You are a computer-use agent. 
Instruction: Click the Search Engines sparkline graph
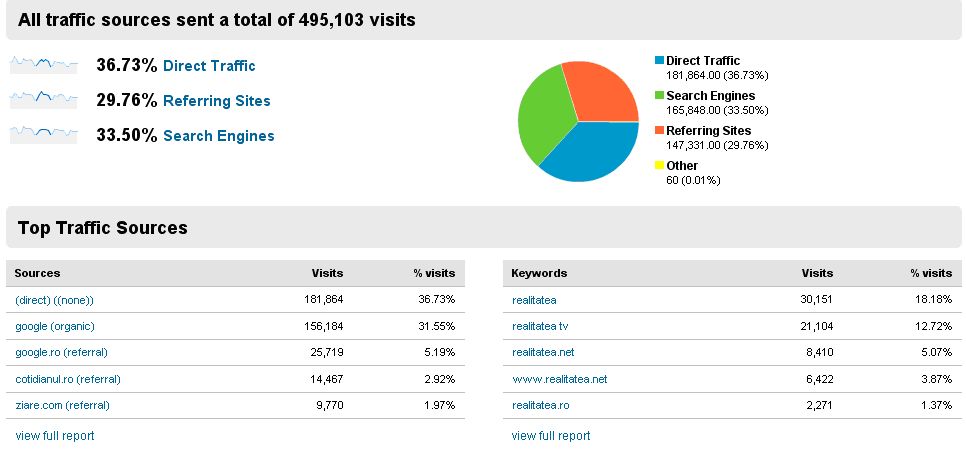[43, 135]
